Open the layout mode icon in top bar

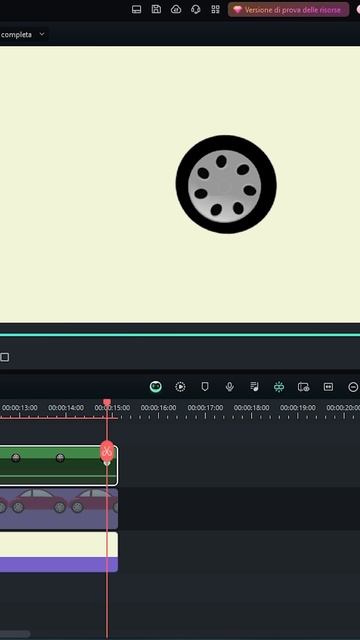point(137,9)
